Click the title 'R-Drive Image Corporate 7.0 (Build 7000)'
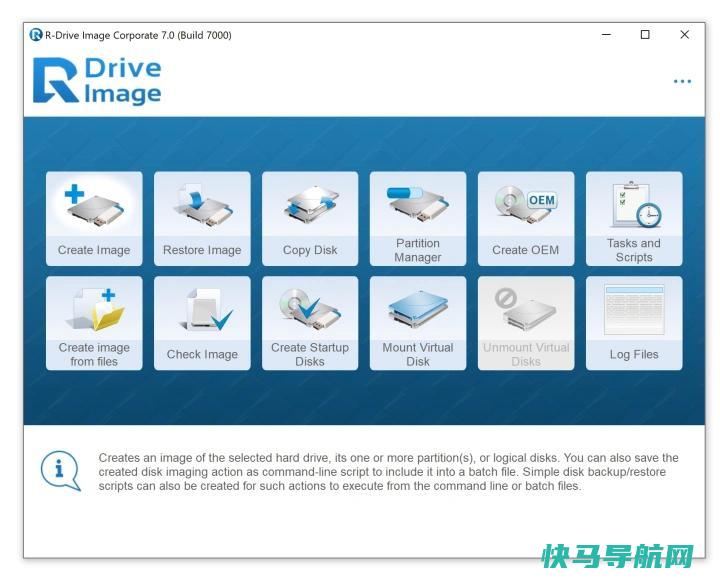Viewport: 720px width, 578px height. click(x=138, y=35)
